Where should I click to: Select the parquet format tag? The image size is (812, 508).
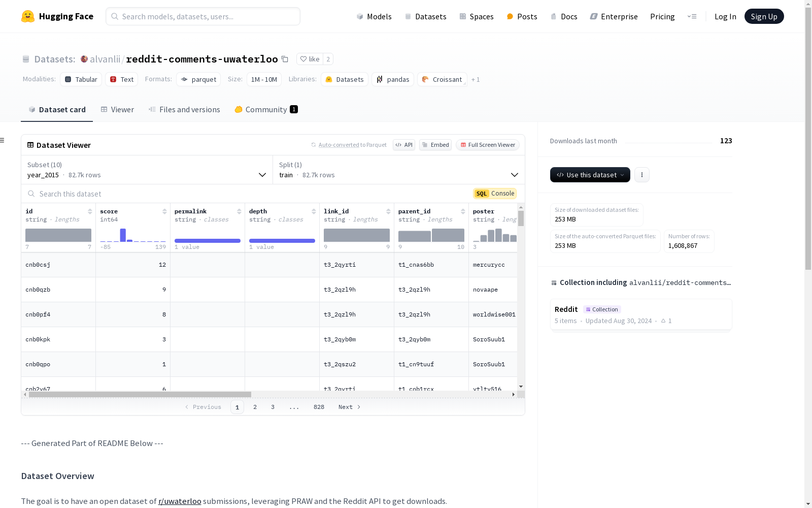(198, 79)
